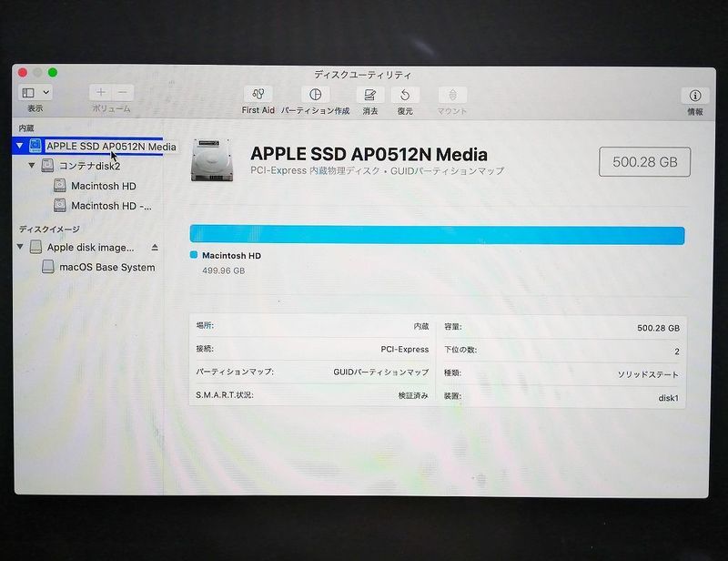Select the Macintosh HD -... data volume
This screenshot has height=561, width=728.
coord(111,206)
